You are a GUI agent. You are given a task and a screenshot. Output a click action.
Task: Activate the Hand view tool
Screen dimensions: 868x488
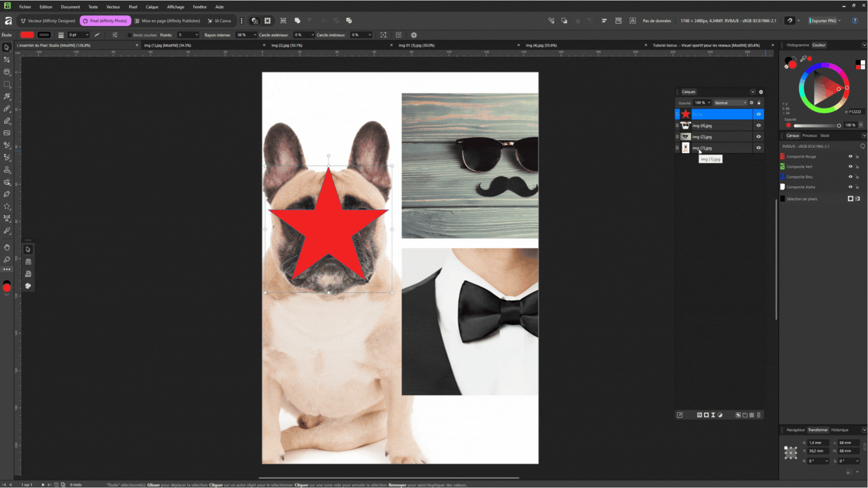(x=7, y=247)
